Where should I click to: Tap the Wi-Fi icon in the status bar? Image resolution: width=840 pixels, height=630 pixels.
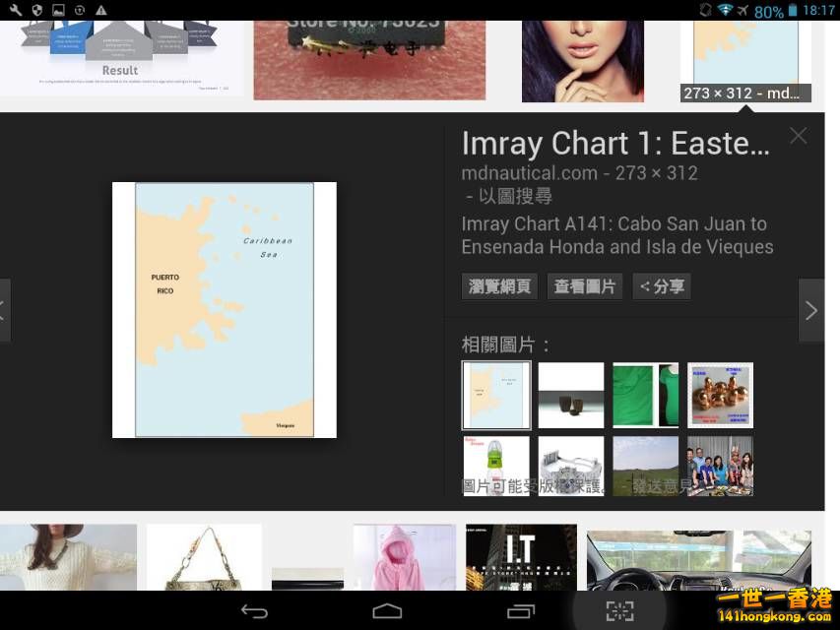(725, 10)
